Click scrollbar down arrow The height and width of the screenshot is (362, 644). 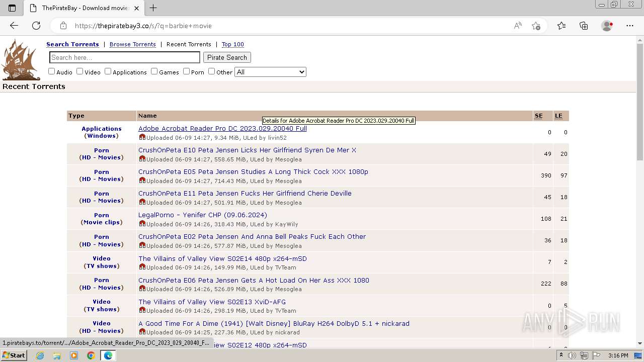point(639,343)
